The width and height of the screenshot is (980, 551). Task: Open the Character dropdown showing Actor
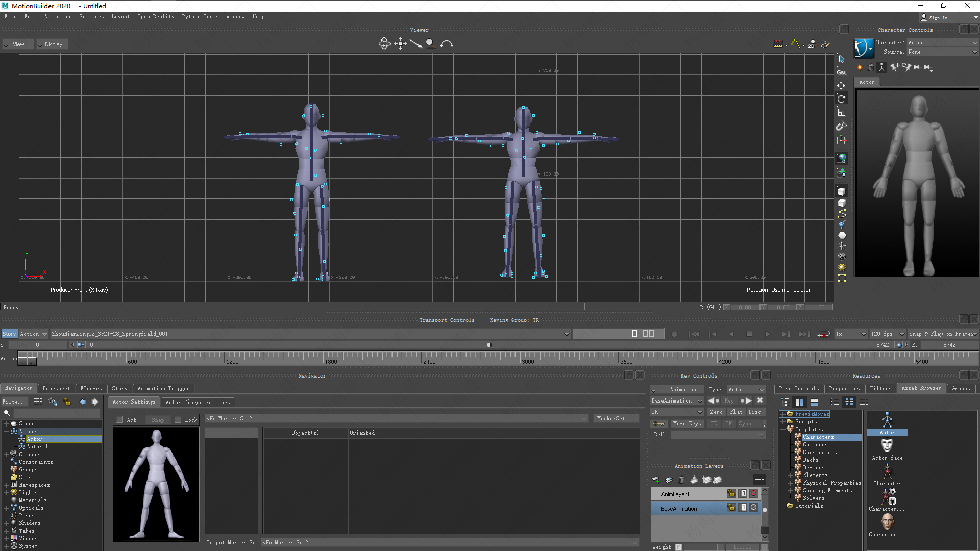coord(942,43)
